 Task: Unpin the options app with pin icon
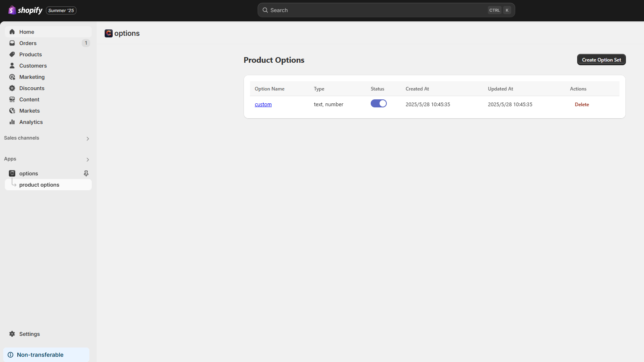tap(86, 173)
